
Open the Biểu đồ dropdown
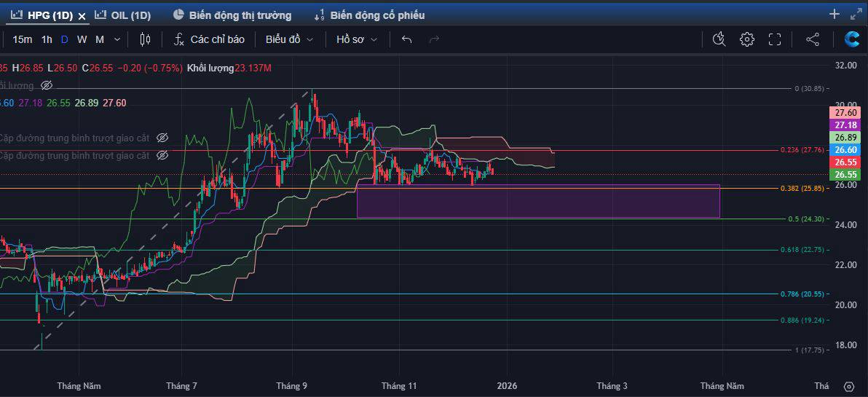point(289,39)
